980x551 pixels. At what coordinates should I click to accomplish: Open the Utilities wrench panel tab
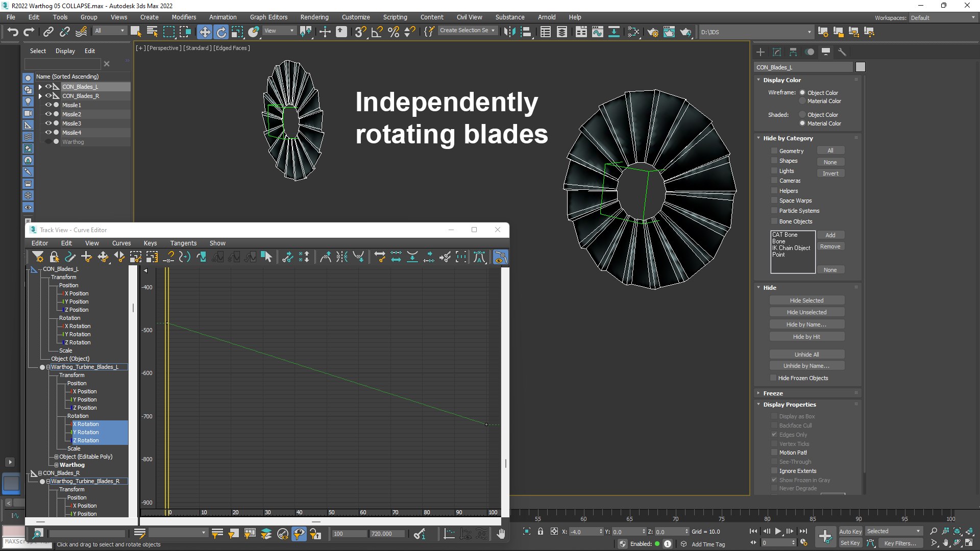842,52
